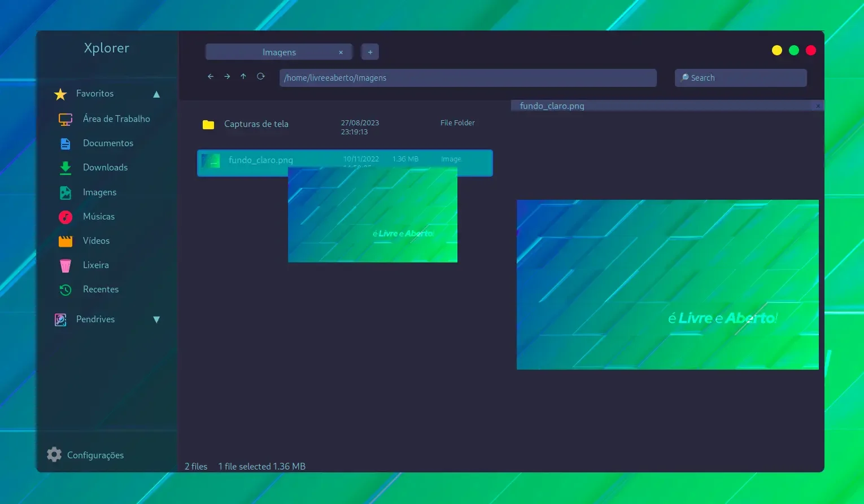Go back with the left arrow icon
The width and height of the screenshot is (864, 504).
[x=211, y=77]
